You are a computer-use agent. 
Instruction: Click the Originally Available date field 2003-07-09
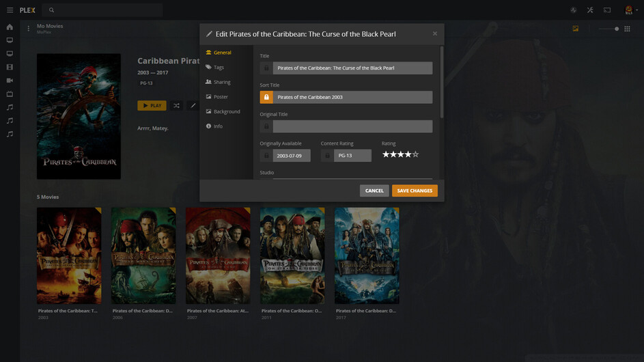292,156
